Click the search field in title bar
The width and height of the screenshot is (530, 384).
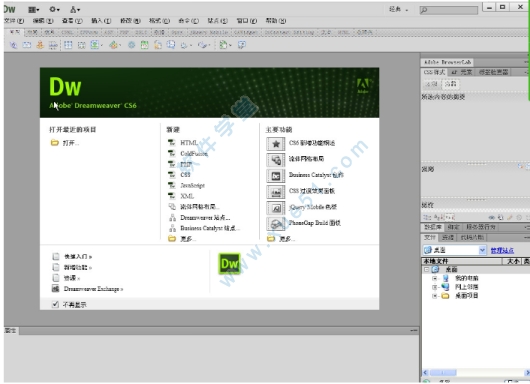tap(449, 10)
